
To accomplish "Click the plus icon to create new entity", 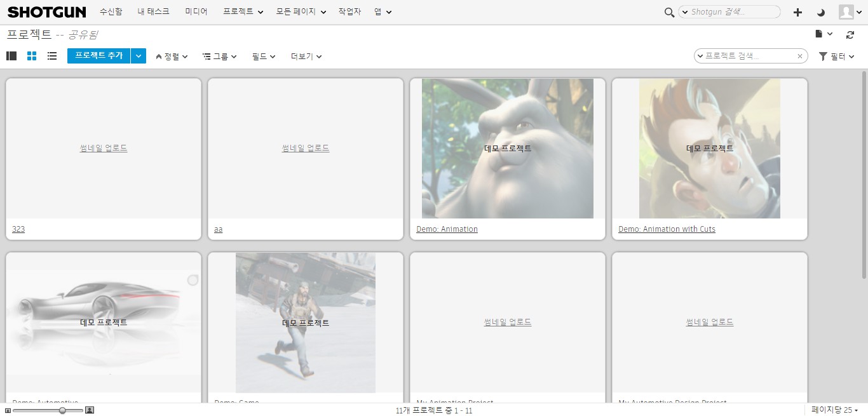I will point(798,12).
